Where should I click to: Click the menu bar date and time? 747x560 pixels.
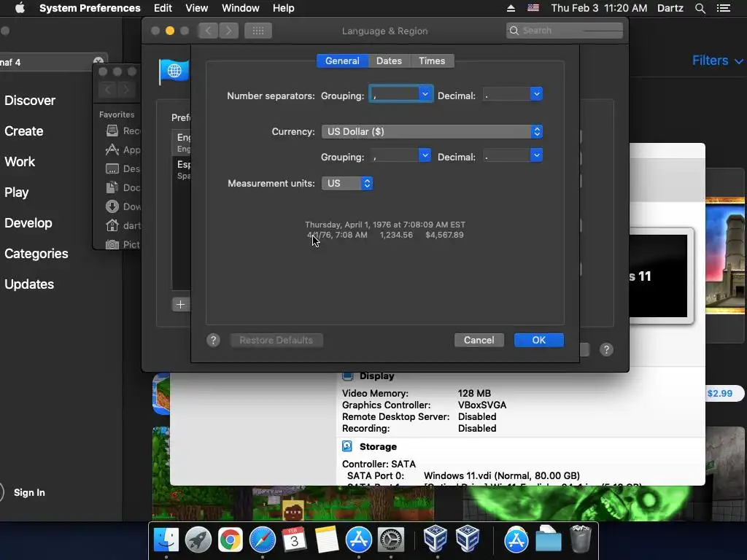point(599,8)
